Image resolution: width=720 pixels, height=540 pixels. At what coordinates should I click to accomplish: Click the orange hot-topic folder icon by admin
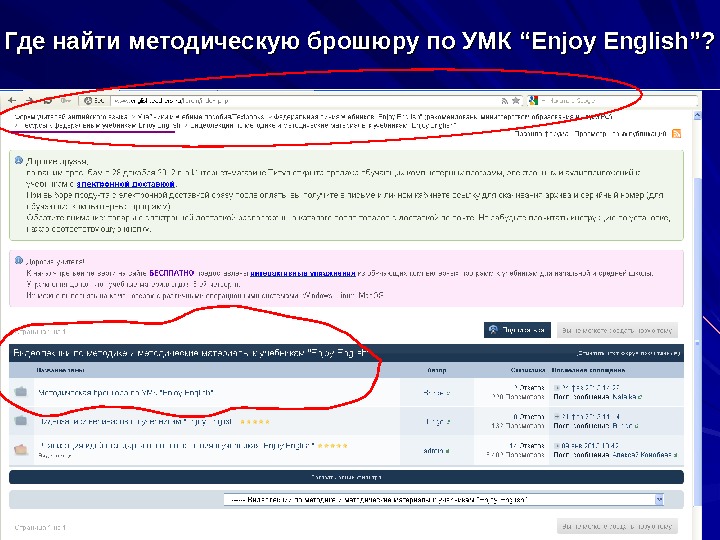click(21, 449)
